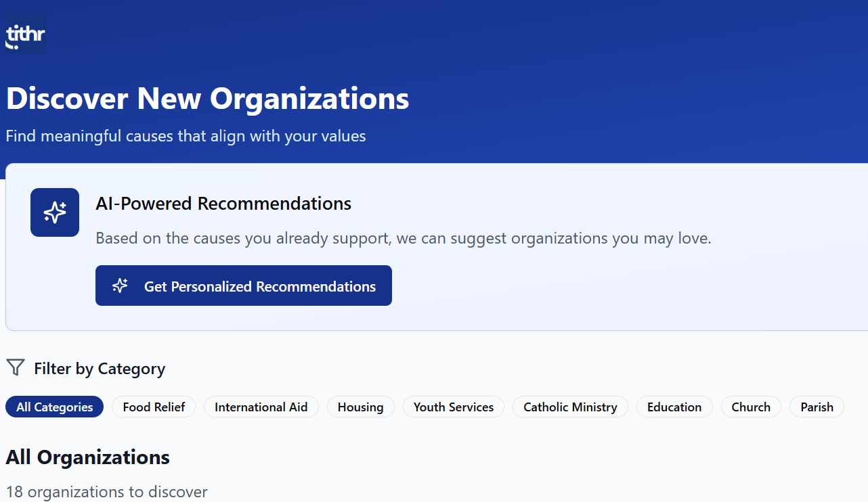Click the large sparkle AI recommendations icon
Viewport: 868px width, 502px height.
click(55, 212)
